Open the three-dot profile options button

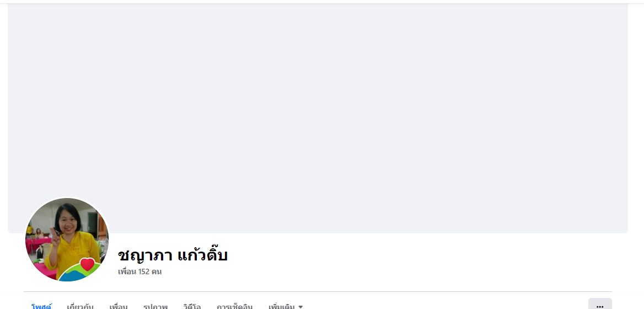point(600,305)
